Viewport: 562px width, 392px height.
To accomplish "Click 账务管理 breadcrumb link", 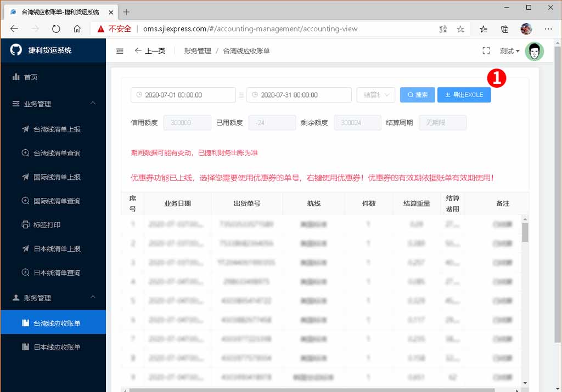I will point(198,51).
